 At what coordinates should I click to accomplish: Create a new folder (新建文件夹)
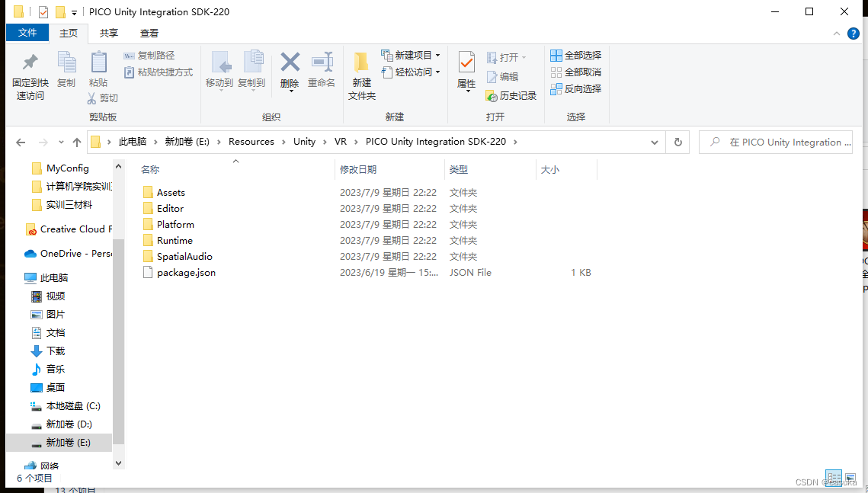362,76
